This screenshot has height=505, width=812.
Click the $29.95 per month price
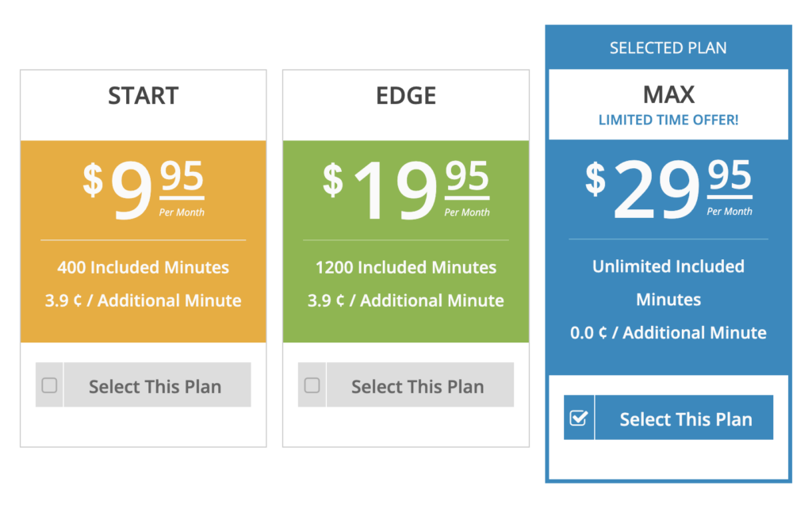coord(668,190)
